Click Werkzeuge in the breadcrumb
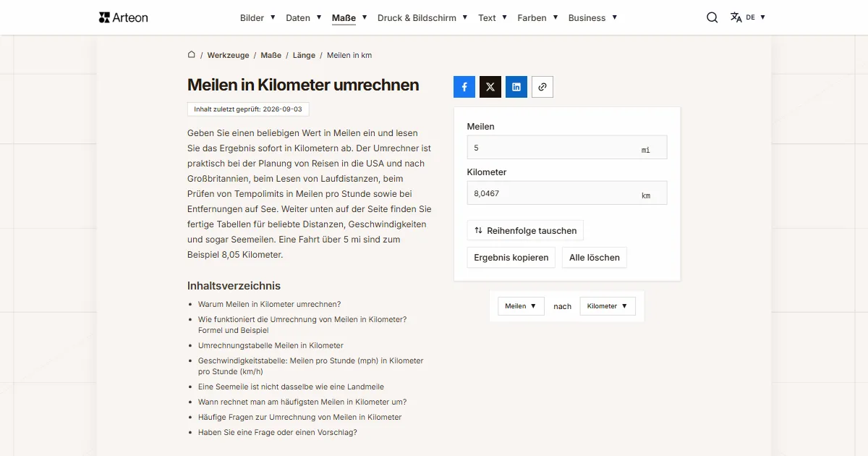The image size is (868, 456). (x=228, y=55)
